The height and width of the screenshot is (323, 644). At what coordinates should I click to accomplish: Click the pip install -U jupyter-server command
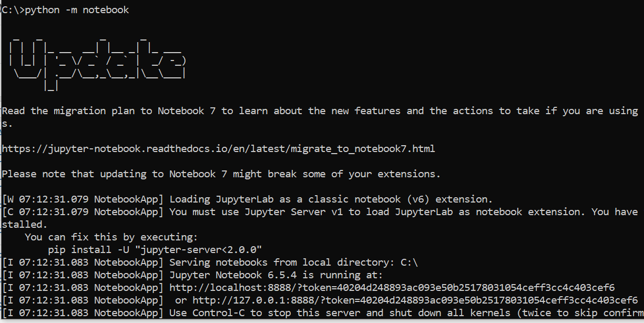(x=155, y=250)
